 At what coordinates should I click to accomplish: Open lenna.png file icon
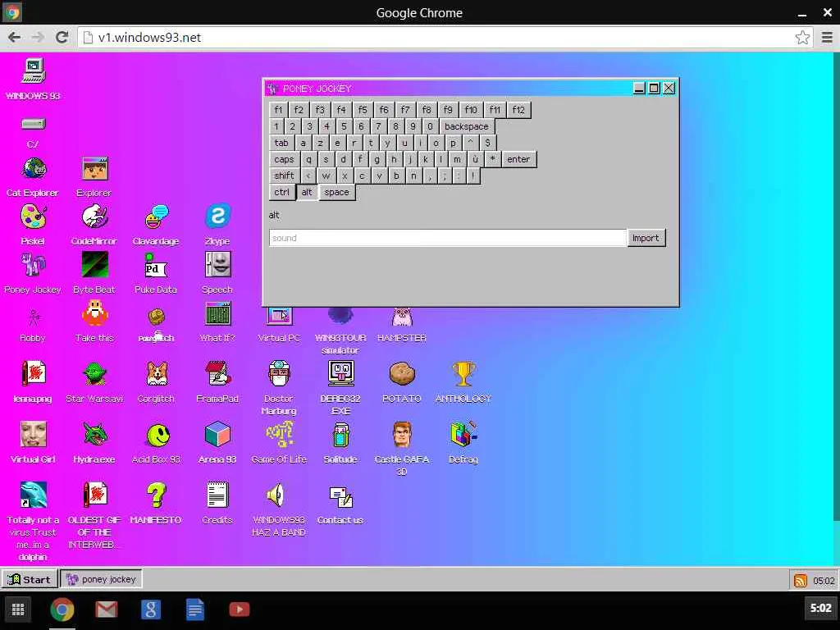tap(33, 374)
